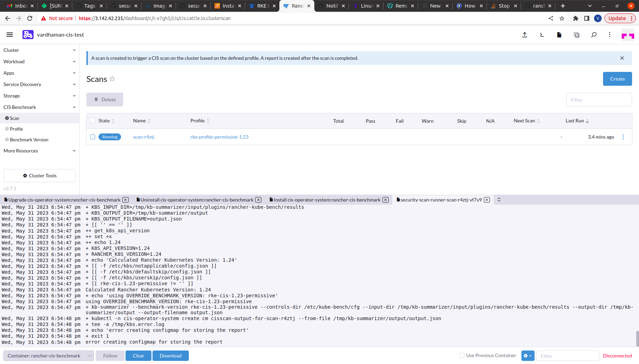Open the Container: rancher-cis-benchmark dropdown
The width and height of the screenshot is (639, 364).
pos(48,356)
